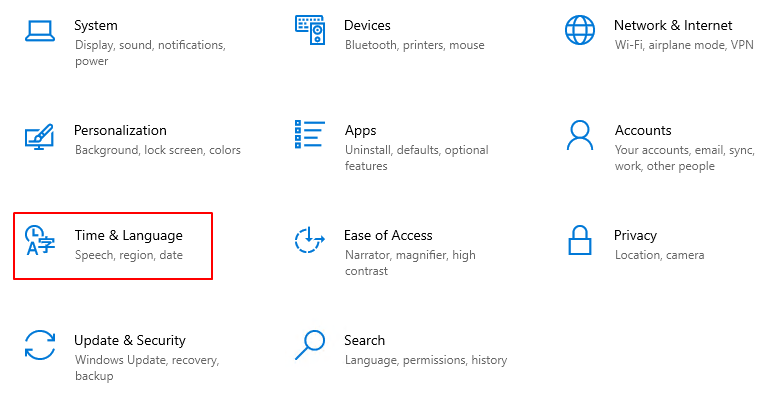
Task: Click the Privacy padlock icon
Action: [x=580, y=240]
